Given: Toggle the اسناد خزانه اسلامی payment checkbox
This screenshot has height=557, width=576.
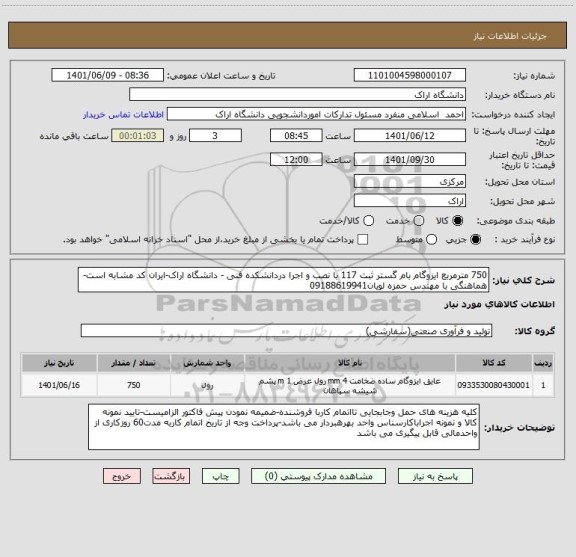Looking at the screenshot, I should pos(363,240).
